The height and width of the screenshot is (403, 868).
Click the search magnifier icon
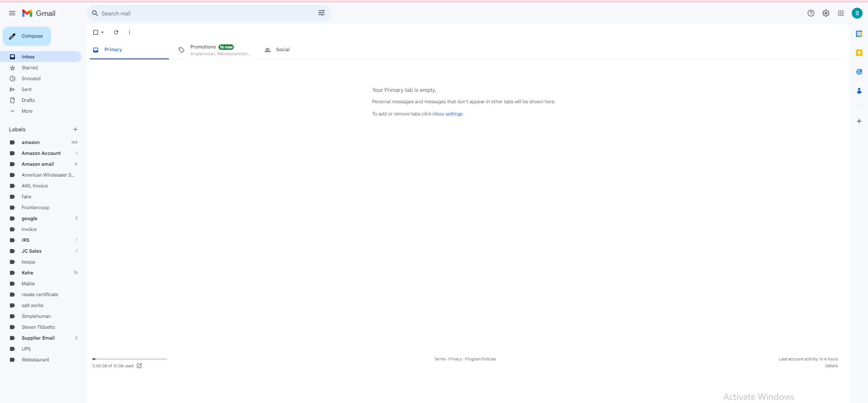[95, 13]
